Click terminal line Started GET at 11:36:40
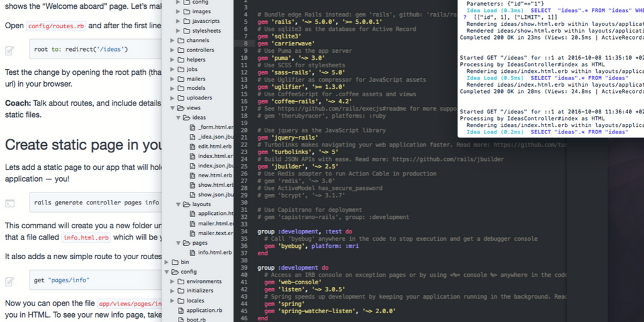 click(552, 112)
